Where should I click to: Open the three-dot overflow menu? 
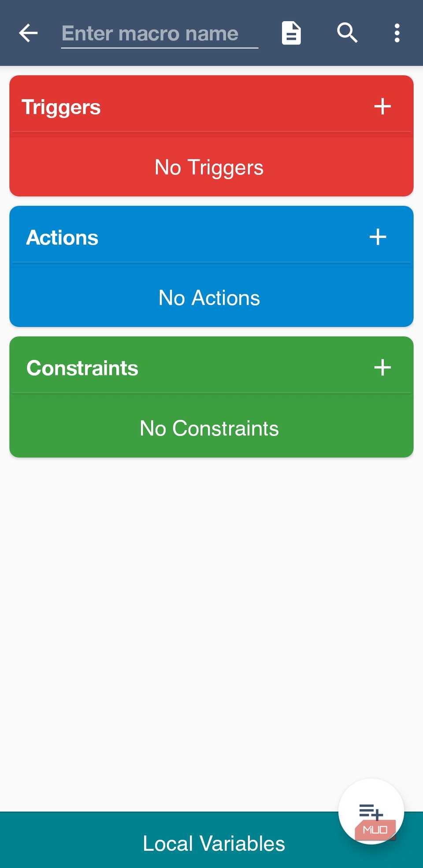point(396,33)
